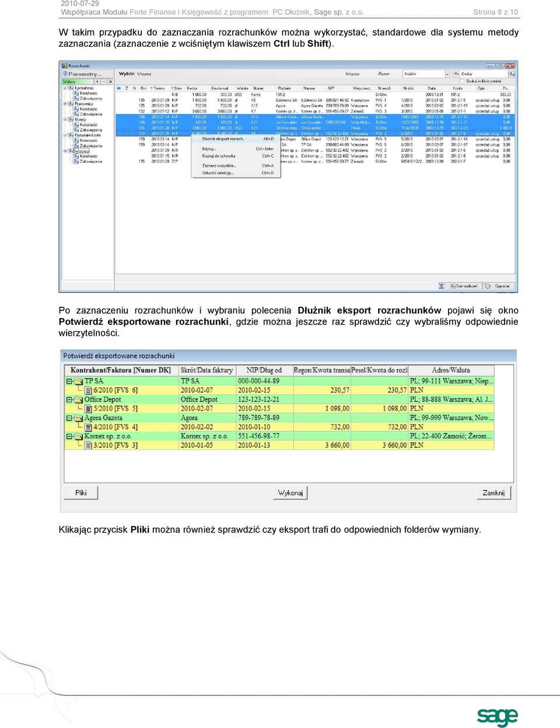This screenshot has height=728, width=560.
Task: Click the Wszystkie label in toolbar
Action: pyautogui.click(x=352, y=74)
